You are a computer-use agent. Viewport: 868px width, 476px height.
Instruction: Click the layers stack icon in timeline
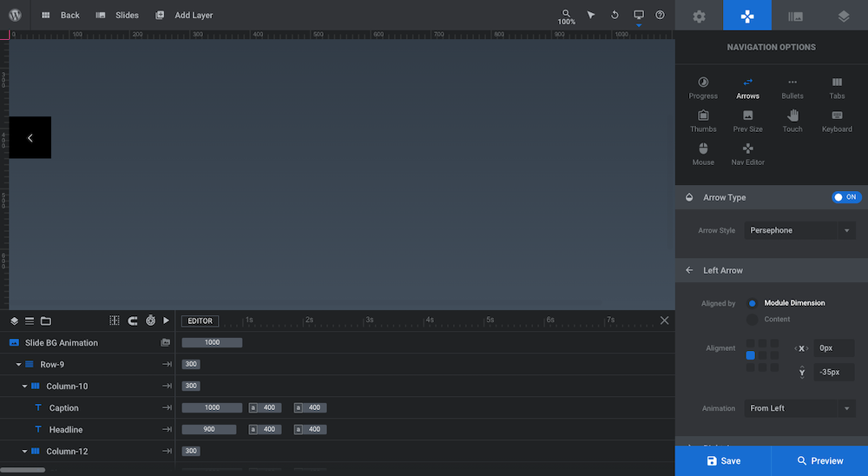(15, 321)
